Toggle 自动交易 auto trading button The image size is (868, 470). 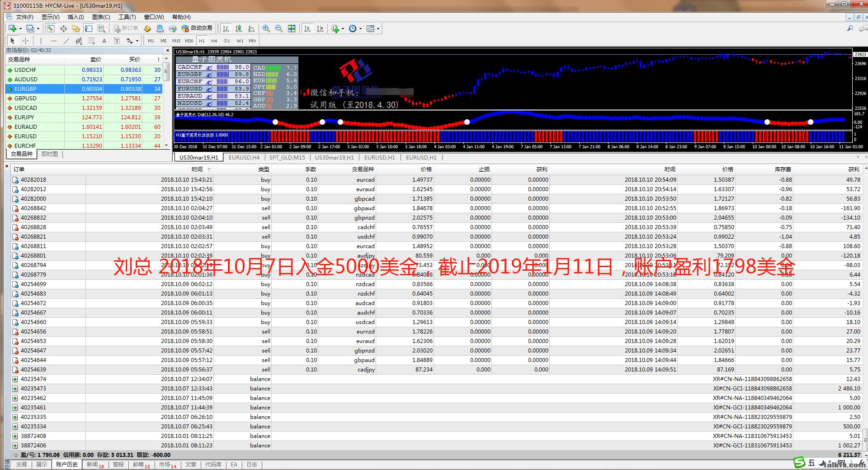(x=197, y=28)
